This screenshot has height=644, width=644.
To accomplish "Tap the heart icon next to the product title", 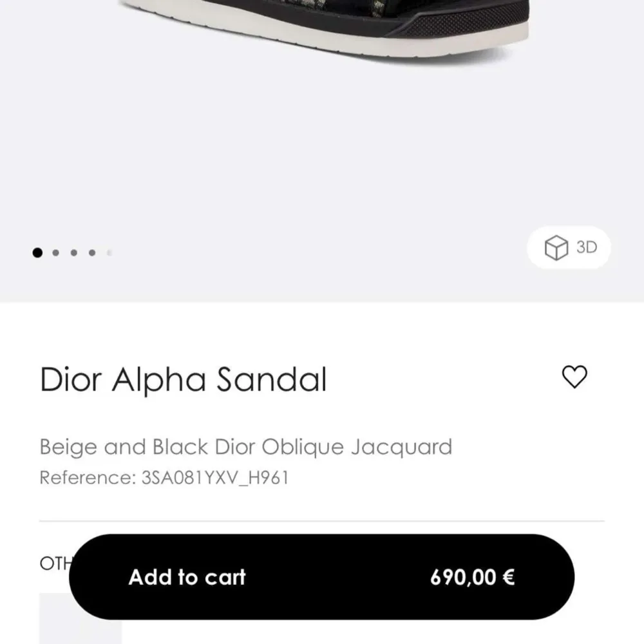I will (x=574, y=377).
